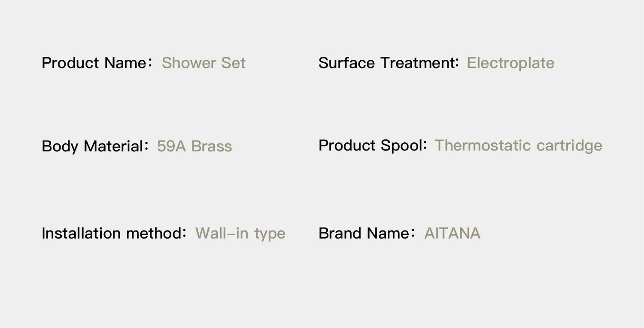Click the word 'cartridge'
This screenshot has height=328, width=644.
[569, 146]
